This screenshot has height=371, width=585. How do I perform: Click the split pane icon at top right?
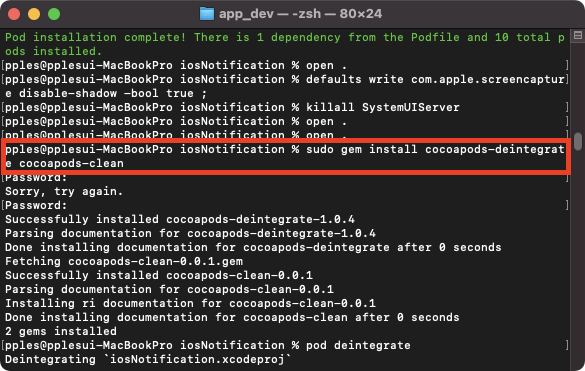[578, 35]
